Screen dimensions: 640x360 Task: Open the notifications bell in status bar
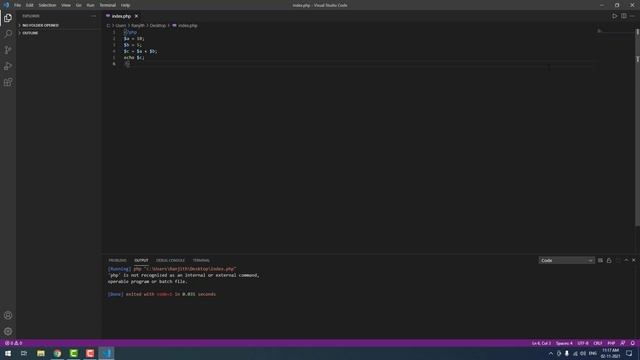click(632, 343)
